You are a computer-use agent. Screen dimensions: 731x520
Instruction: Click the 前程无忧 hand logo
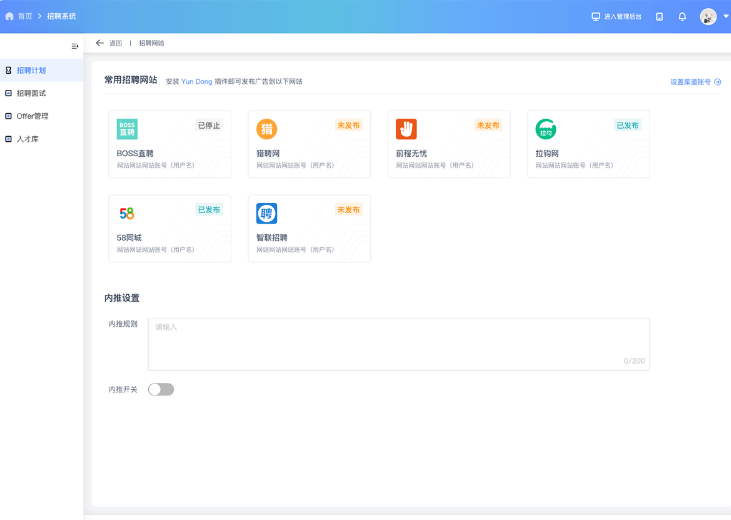coord(406,129)
